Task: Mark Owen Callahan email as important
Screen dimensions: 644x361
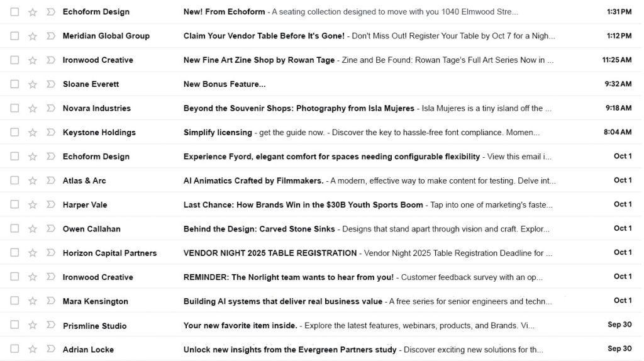Action: click(x=51, y=229)
